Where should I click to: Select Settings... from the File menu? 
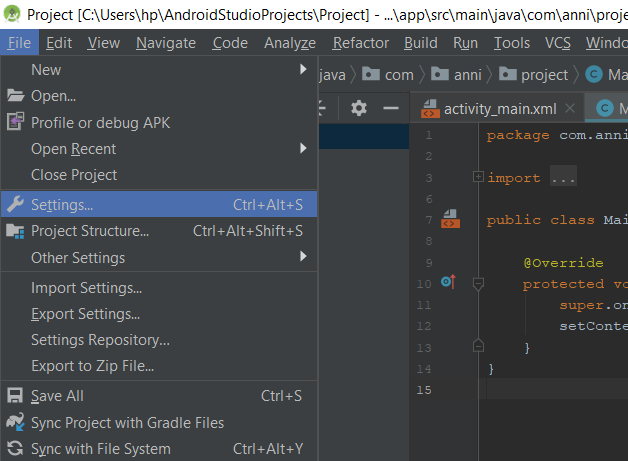62,204
